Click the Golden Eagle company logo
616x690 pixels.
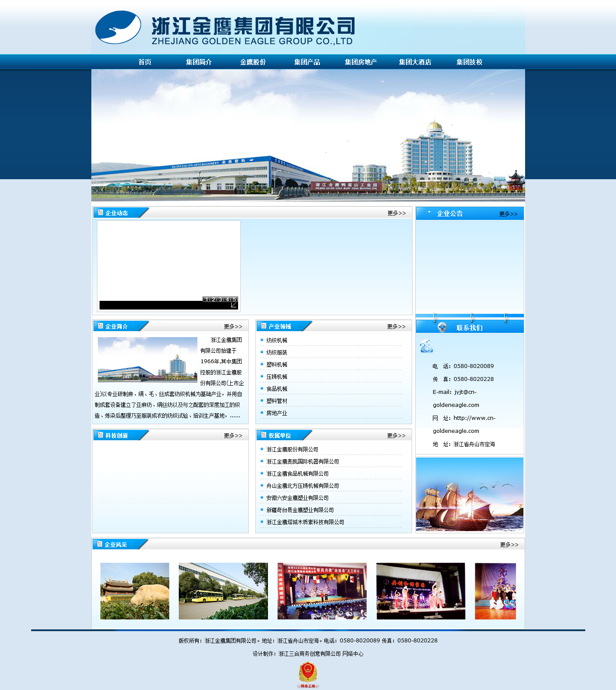pyautogui.click(x=118, y=27)
